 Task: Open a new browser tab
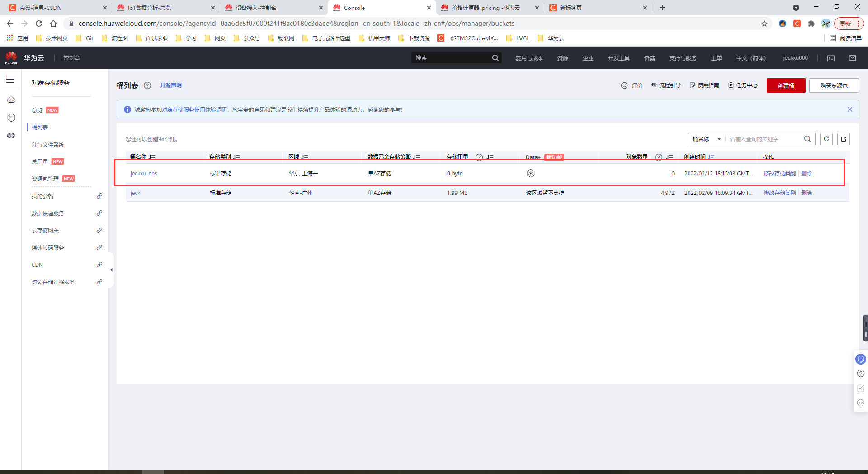pyautogui.click(x=662, y=8)
